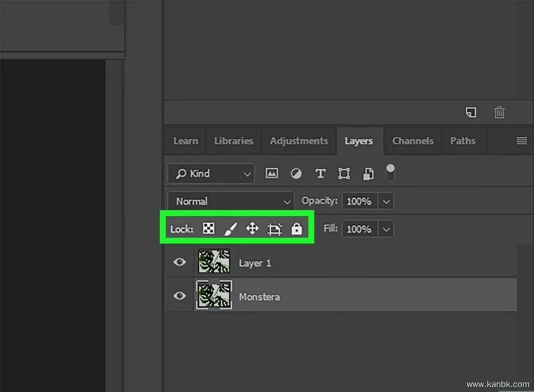This screenshot has height=392, width=534.
Task: Switch to the Paths tab
Action: [x=462, y=141]
